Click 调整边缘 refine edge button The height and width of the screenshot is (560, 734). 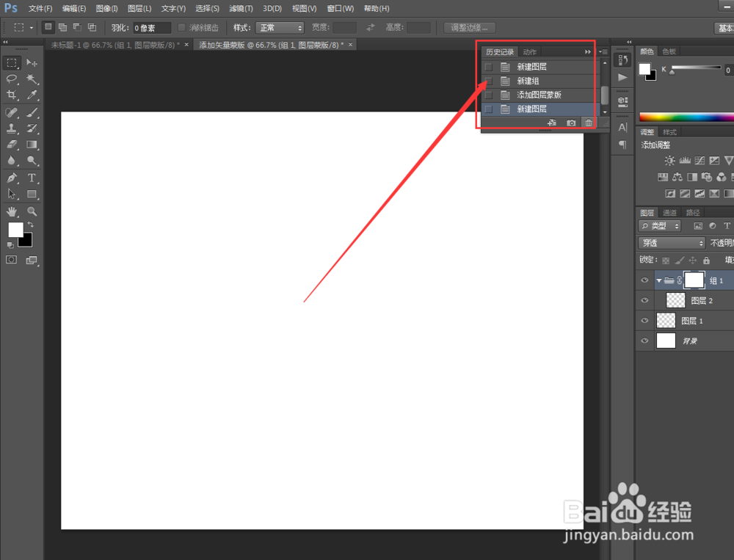click(469, 28)
